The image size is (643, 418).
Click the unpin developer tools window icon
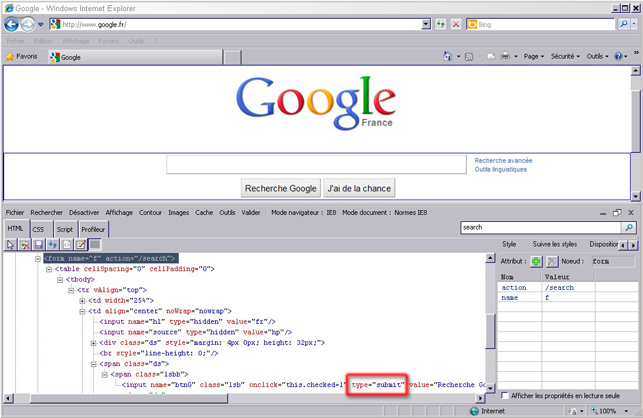tap(617, 212)
